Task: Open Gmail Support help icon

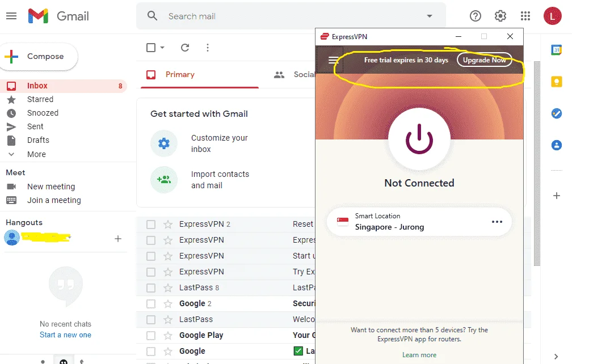Action: pos(475,16)
